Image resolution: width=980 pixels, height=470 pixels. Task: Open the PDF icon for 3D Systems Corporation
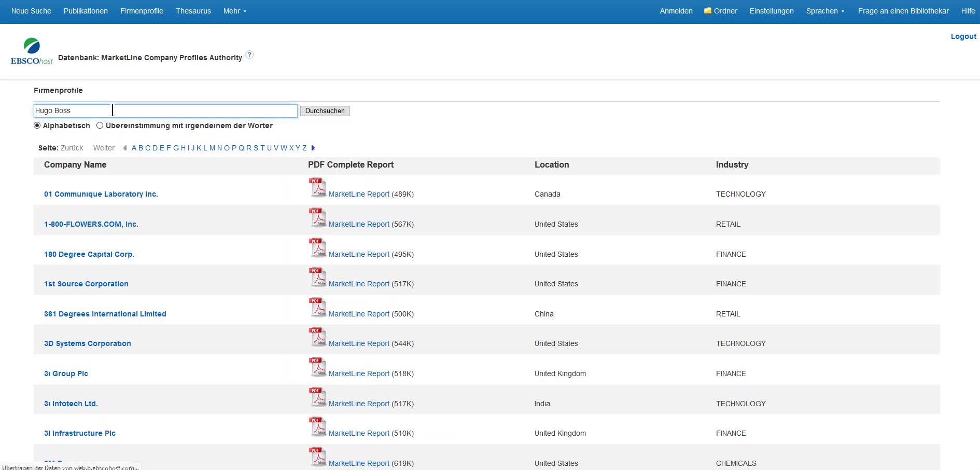click(x=317, y=337)
